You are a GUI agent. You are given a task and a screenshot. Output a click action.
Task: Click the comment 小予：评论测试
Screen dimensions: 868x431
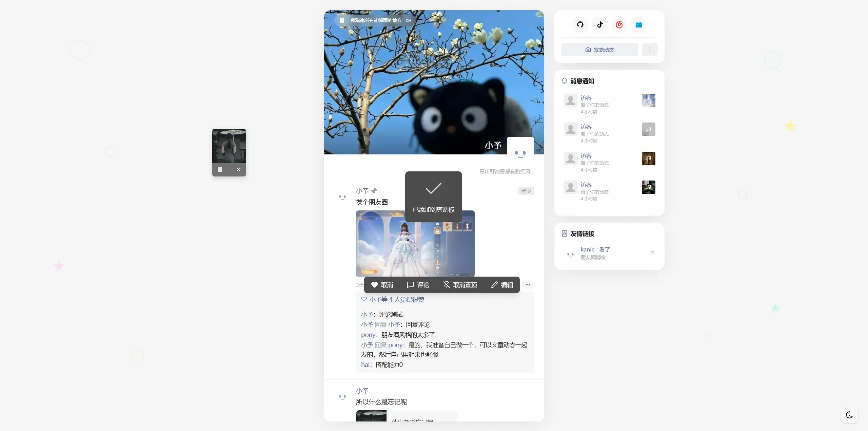(x=382, y=315)
